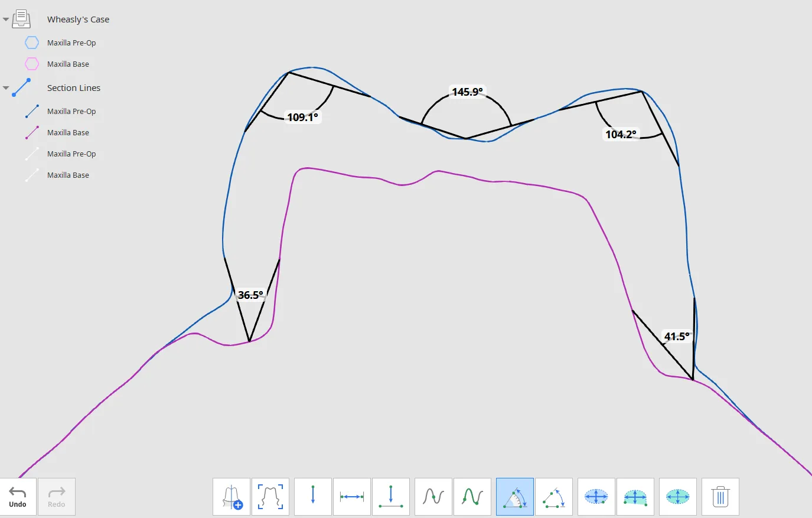
Task: Pick the teal ellipse area tool
Action: (x=678, y=497)
